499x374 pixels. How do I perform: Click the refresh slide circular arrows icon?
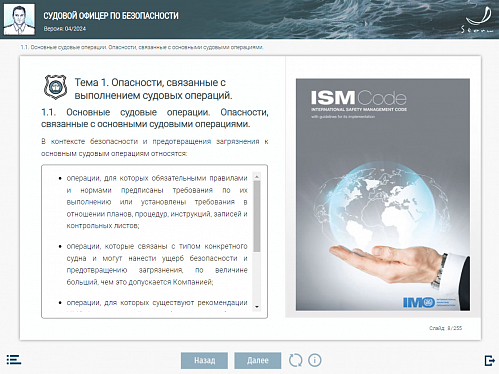(295, 360)
